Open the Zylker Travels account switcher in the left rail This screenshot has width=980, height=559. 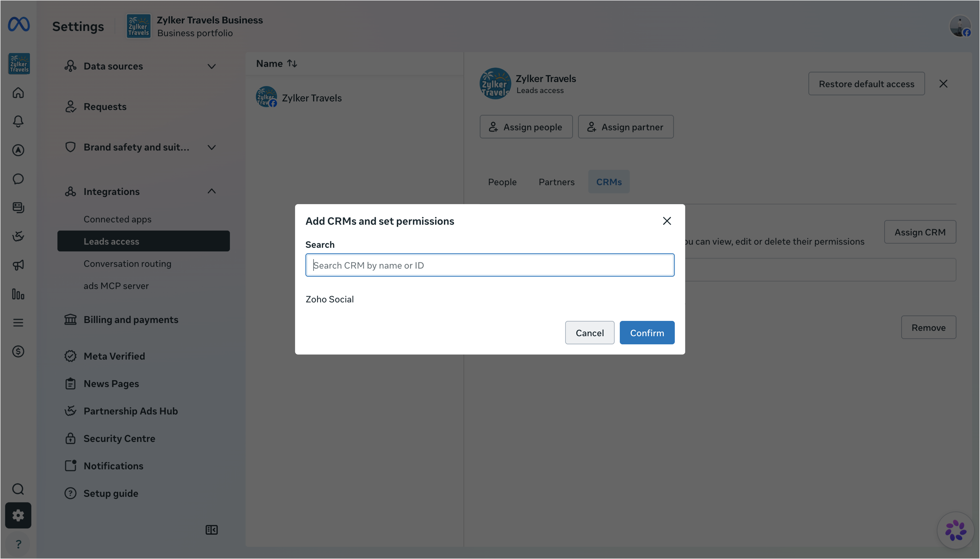(19, 64)
